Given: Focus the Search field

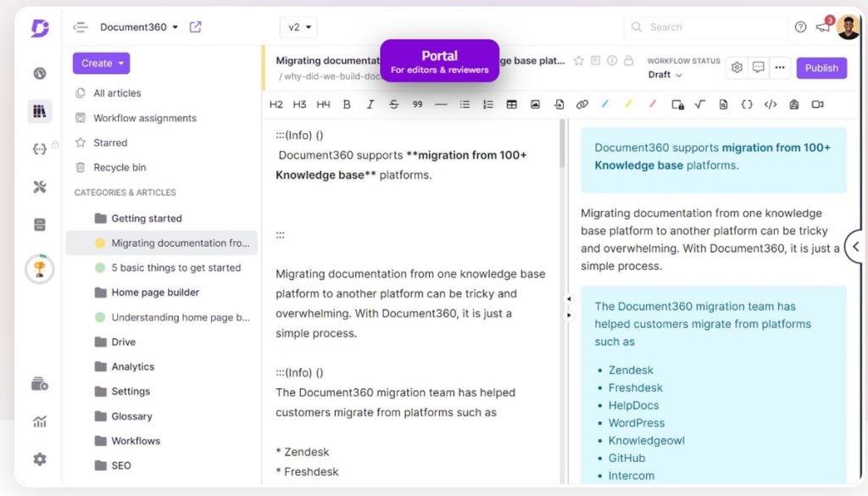Looking at the screenshot, I should (706, 27).
